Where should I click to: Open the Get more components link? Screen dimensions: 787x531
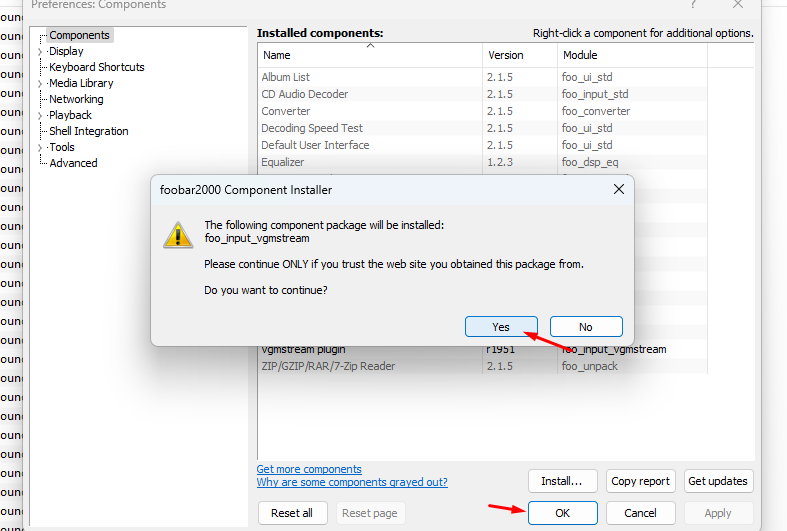tap(309, 469)
